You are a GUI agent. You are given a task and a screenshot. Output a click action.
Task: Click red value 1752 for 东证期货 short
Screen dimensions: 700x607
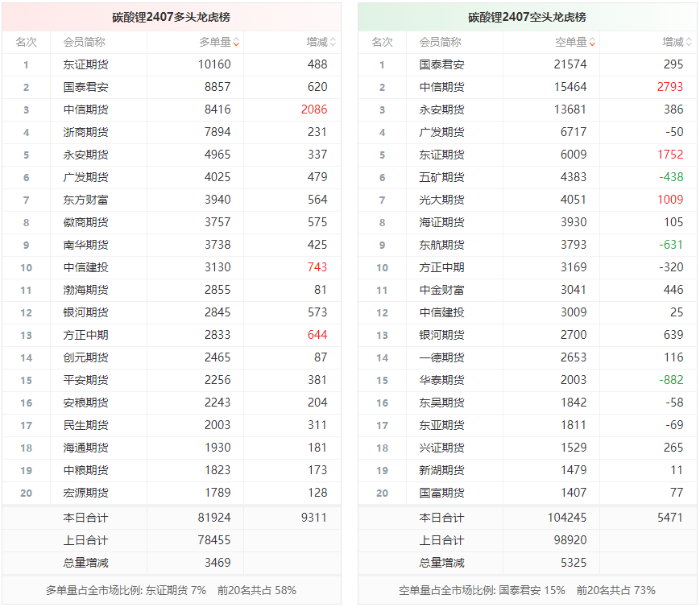tap(670, 155)
